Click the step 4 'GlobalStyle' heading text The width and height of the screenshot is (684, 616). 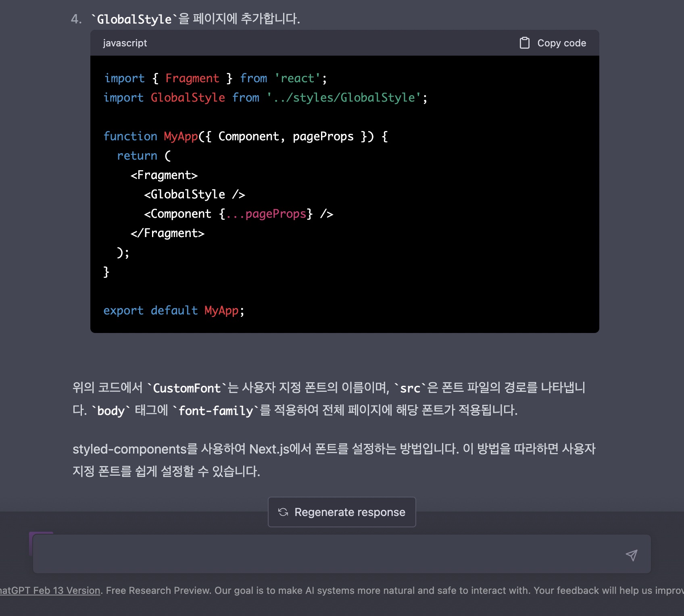[195, 19]
